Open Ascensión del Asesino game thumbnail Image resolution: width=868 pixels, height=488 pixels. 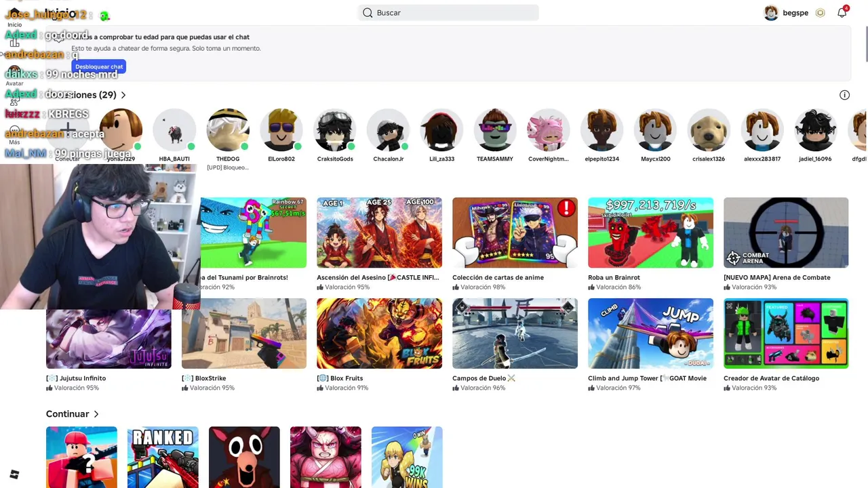(379, 232)
